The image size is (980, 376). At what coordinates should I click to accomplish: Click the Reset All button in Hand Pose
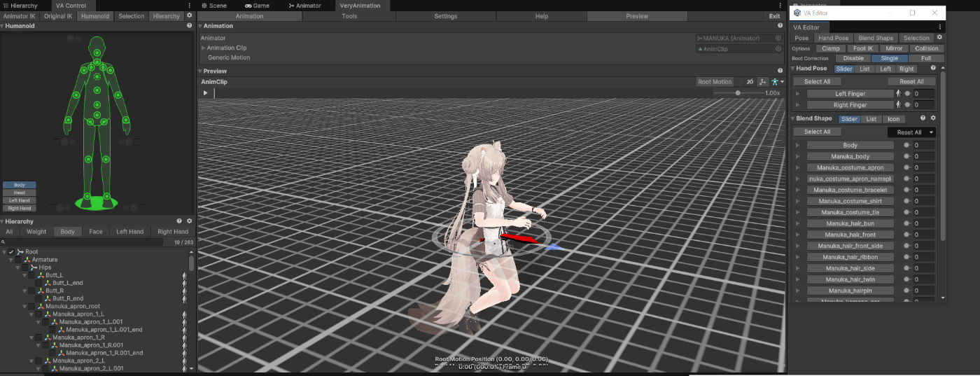(x=911, y=81)
